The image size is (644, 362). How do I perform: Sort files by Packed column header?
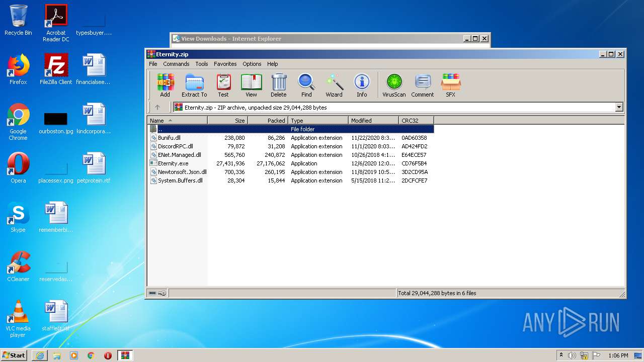tap(268, 121)
